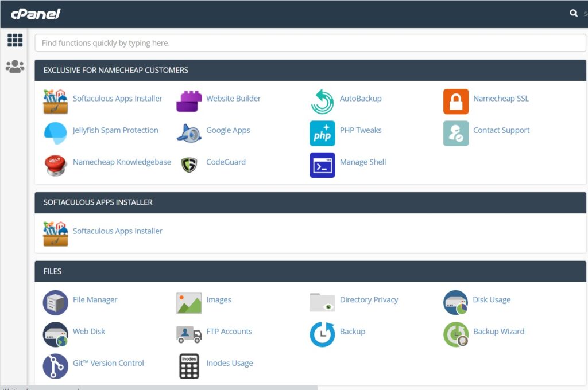
Task: Open the Namecheap SSL padlock icon
Action: pos(455,102)
